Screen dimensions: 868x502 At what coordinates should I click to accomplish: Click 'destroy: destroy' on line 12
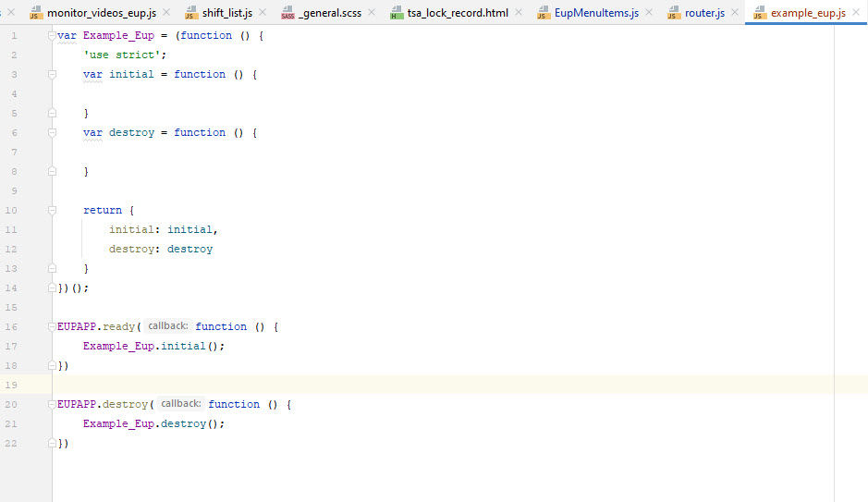(x=161, y=249)
